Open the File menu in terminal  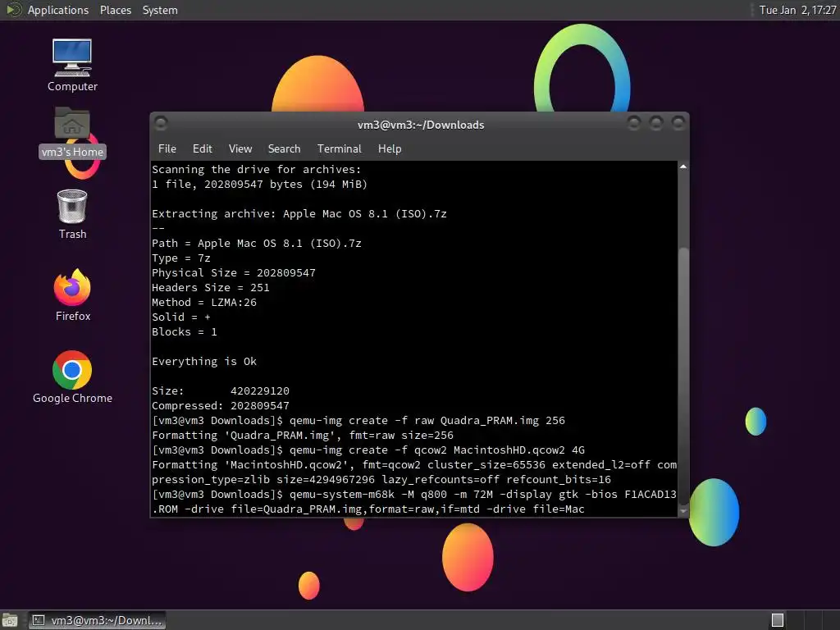(x=167, y=149)
